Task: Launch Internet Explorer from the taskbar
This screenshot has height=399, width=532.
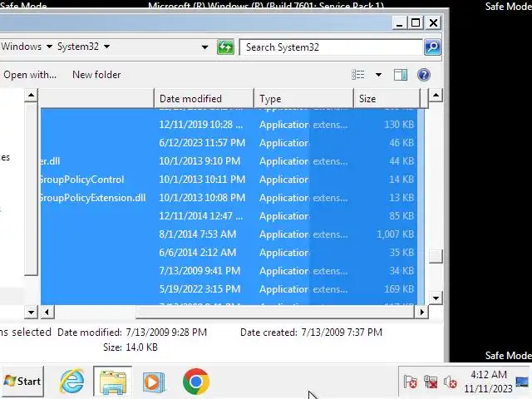Action: pyautogui.click(x=71, y=381)
